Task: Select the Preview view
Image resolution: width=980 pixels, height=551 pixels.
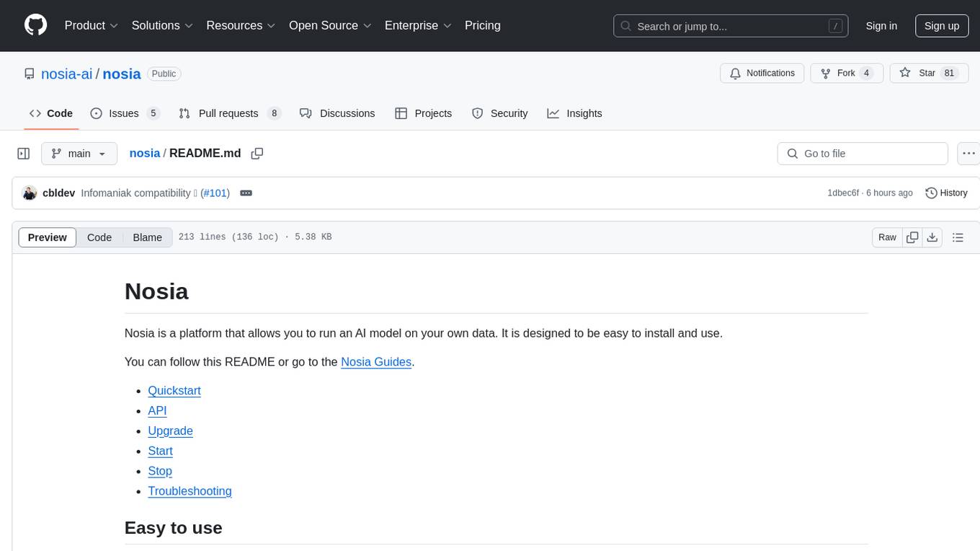Action: point(48,237)
